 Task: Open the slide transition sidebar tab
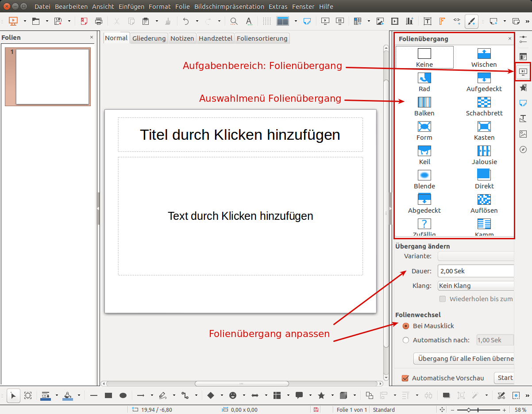523,71
